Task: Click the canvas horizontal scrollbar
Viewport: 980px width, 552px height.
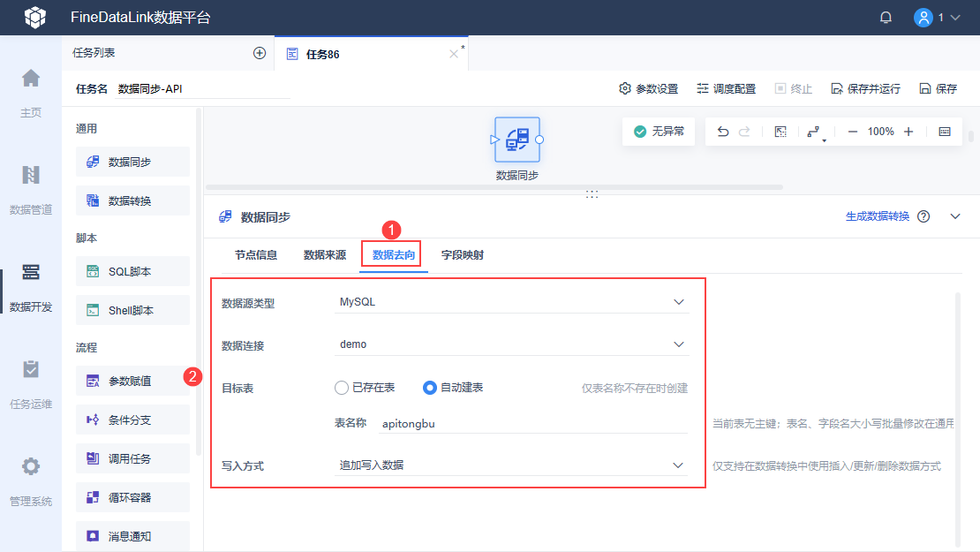Action: click(494, 187)
